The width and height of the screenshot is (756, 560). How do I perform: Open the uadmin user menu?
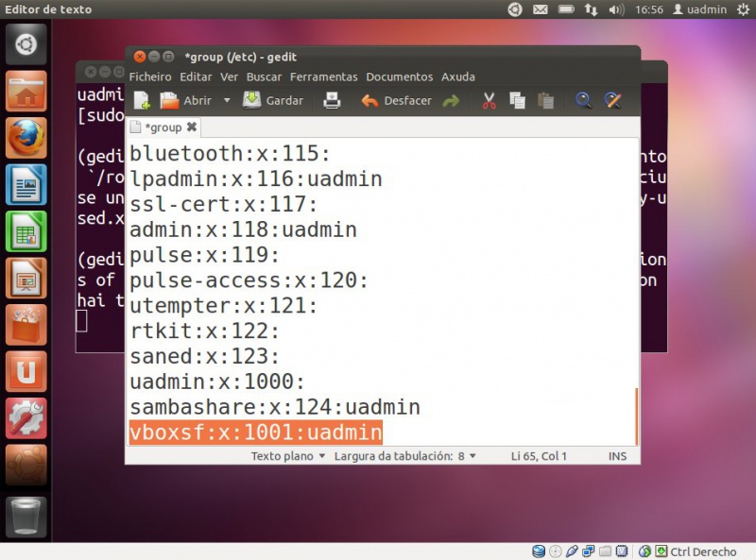point(699,9)
